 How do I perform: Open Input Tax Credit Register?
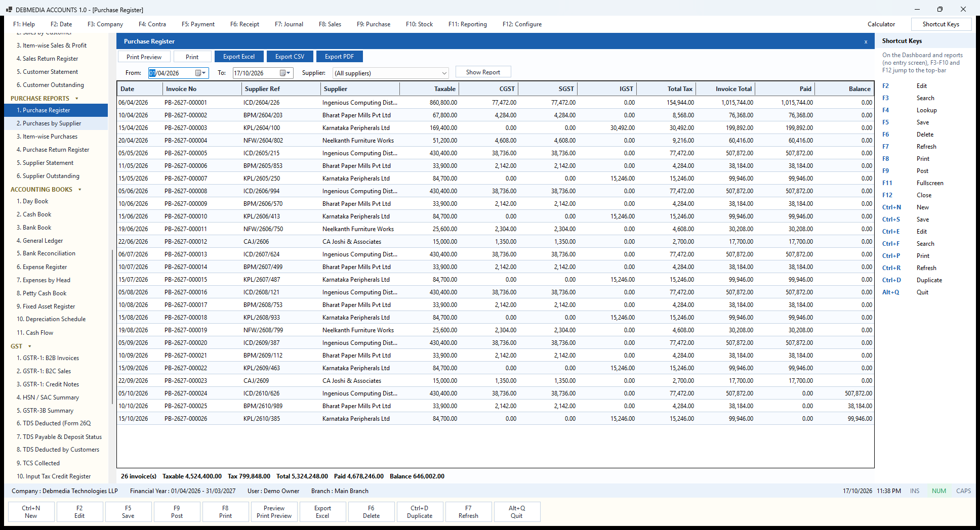56,476
